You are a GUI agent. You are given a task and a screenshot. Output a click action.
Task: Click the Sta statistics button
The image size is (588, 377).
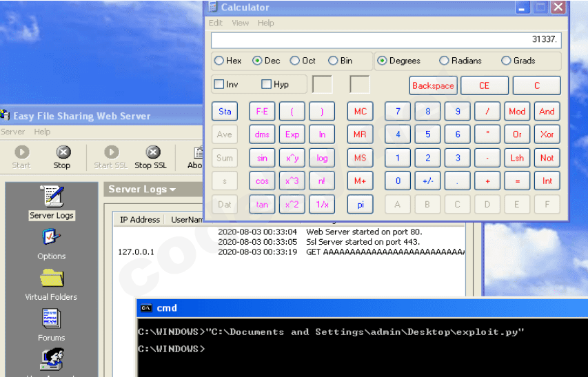pyautogui.click(x=225, y=111)
